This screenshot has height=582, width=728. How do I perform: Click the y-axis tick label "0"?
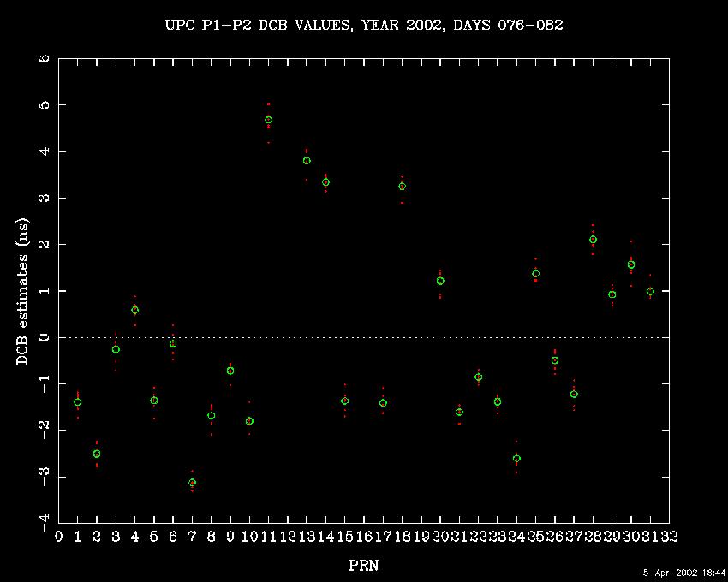pyautogui.click(x=44, y=337)
